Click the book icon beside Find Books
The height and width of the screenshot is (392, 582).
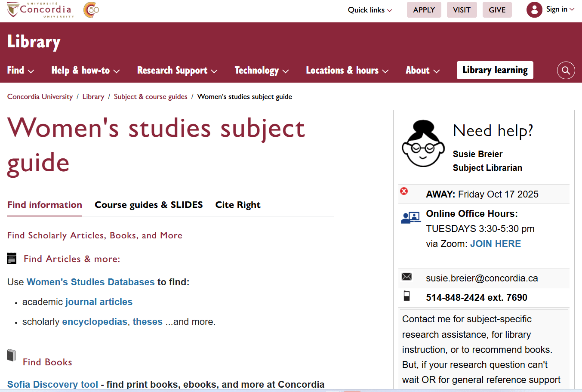point(11,355)
